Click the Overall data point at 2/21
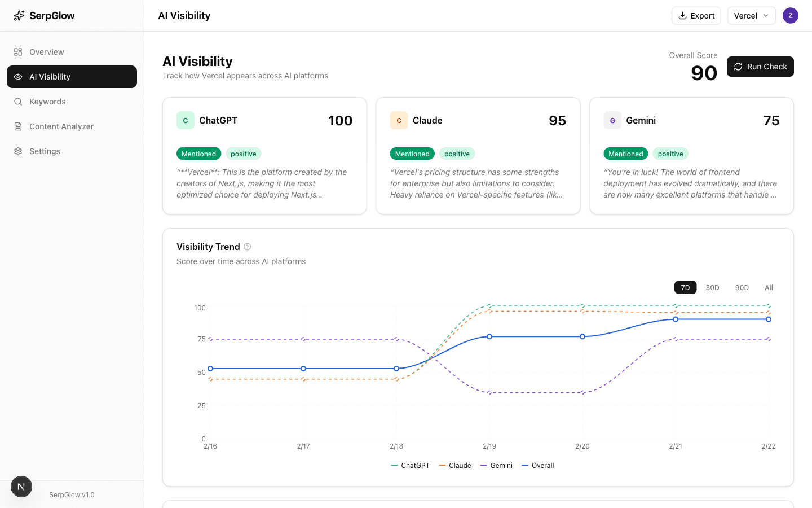This screenshot has height=508, width=812. pyautogui.click(x=676, y=319)
